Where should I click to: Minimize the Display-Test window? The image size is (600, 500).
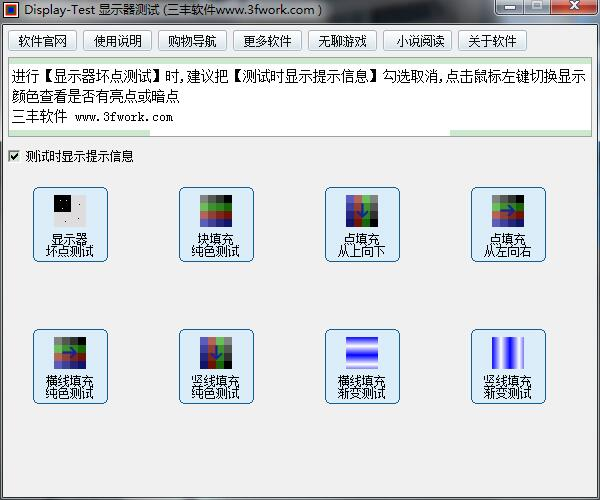509,8
